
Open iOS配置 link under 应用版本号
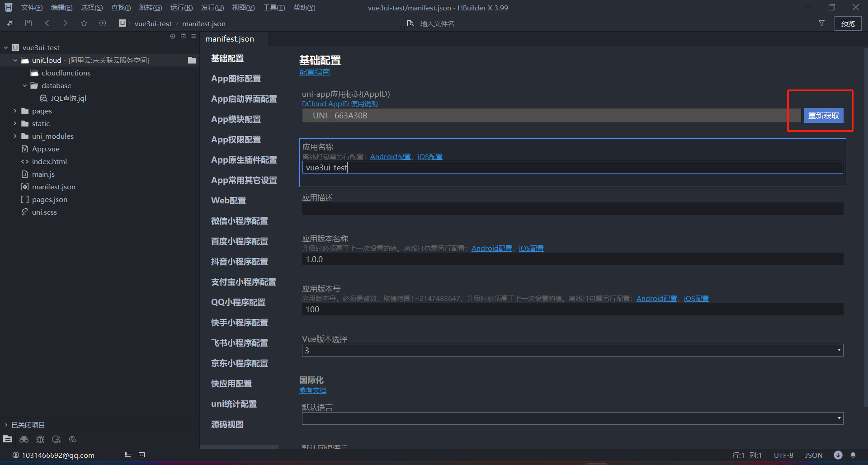pyautogui.click(x=696, y=299)
